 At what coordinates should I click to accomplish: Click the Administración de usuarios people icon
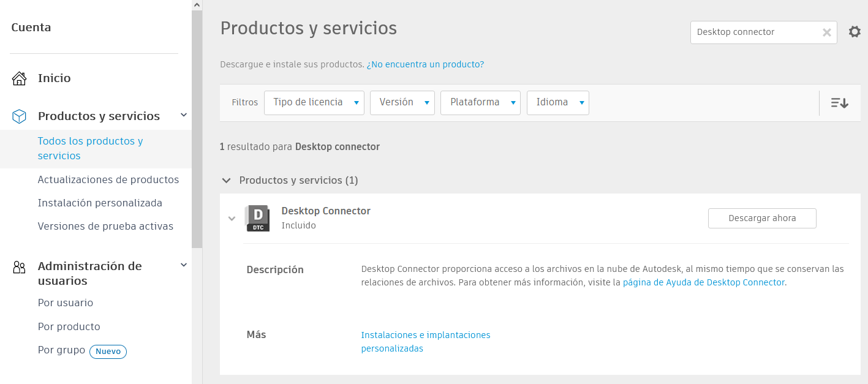click(20, 267)
